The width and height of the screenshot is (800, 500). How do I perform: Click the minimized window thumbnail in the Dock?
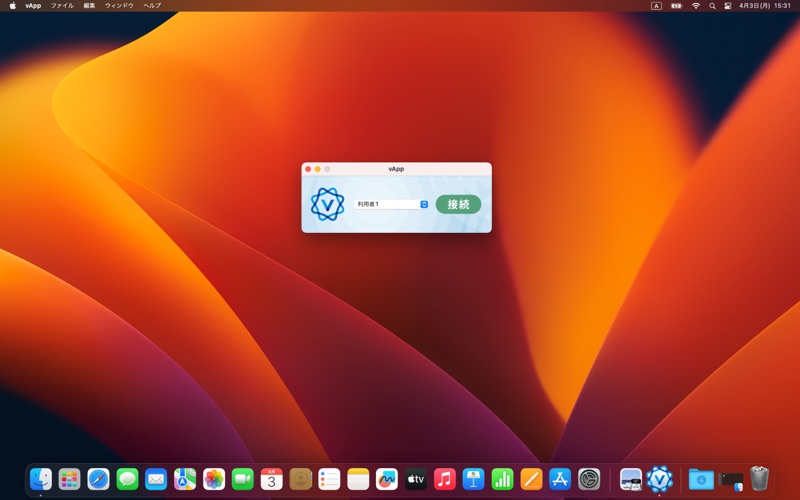731,480
